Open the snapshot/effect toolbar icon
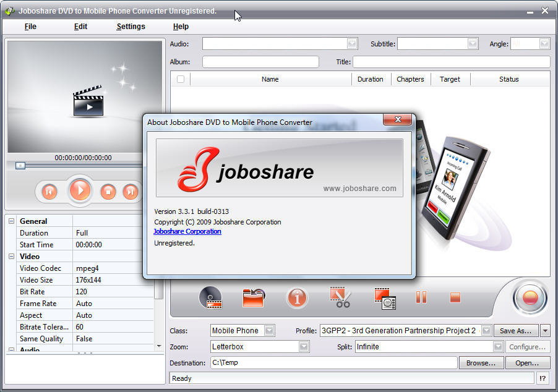 click(x=384, y=297)
